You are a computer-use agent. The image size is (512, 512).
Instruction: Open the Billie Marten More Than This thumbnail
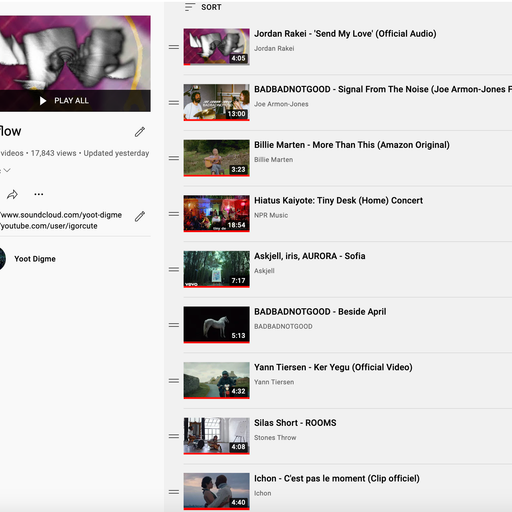tap(216, 158)
